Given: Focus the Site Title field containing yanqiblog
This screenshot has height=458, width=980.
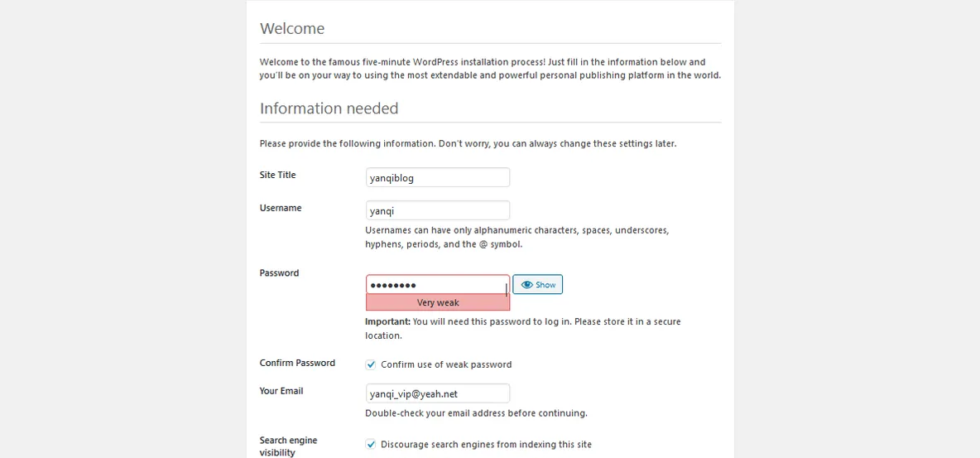Looking at the screenshot, I should 438,177.
